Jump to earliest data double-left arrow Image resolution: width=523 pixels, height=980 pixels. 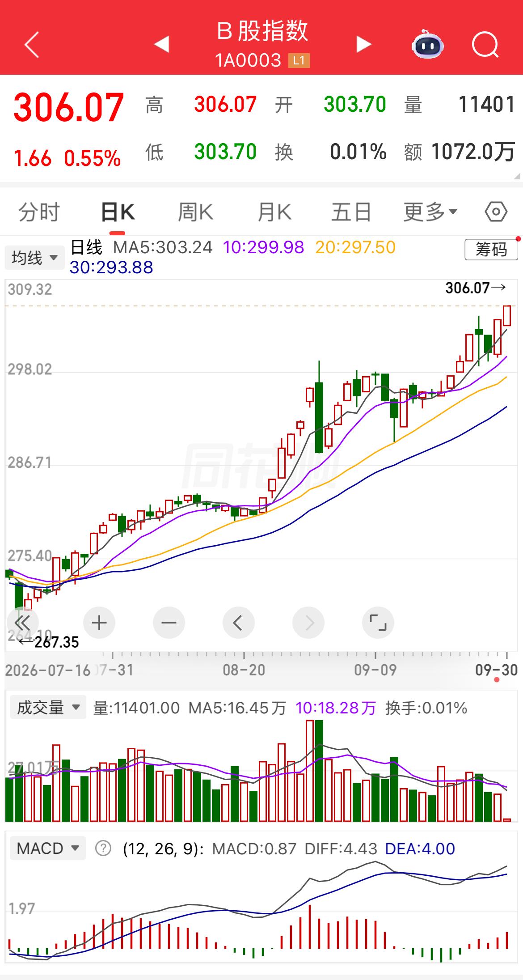tap(22, 623)
